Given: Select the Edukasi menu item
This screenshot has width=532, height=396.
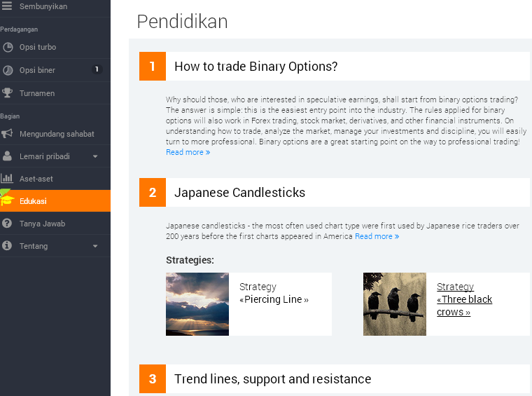Looking at the screenshot, I should [55, 201].
